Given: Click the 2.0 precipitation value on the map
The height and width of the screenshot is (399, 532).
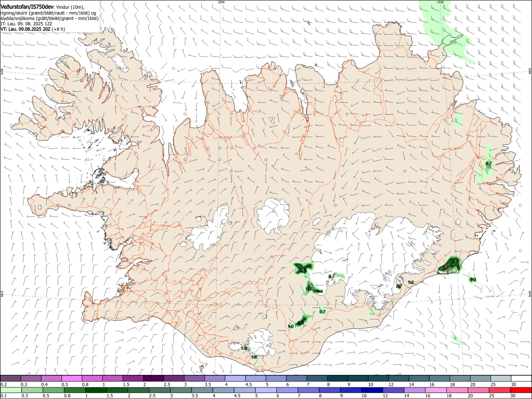Looking at the screenshot, I should point(301,323).
